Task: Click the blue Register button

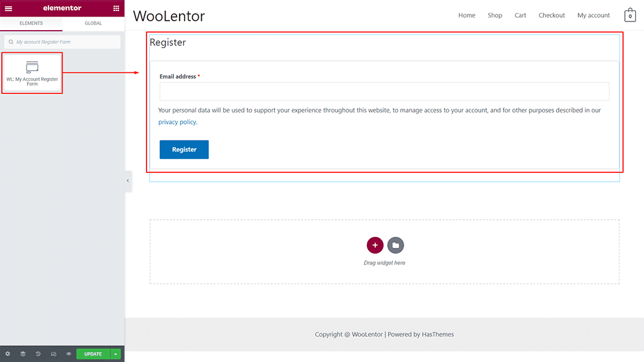Action: [x=184, y=149]
